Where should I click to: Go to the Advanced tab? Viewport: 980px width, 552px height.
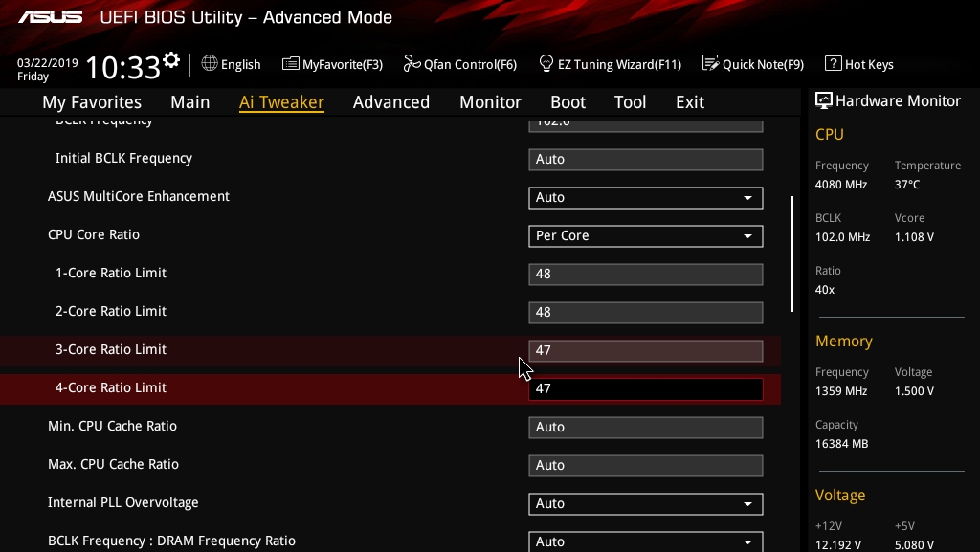(391, 102)
